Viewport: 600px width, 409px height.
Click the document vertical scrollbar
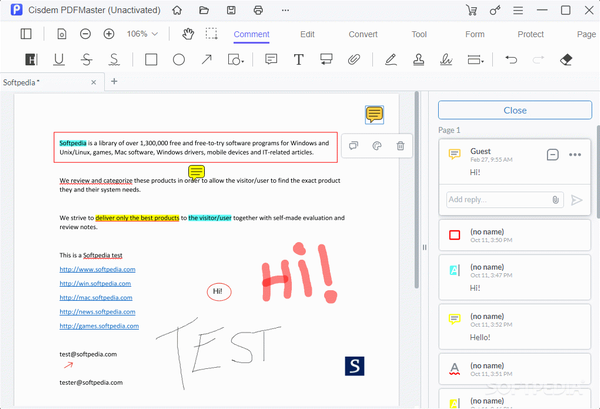pos(417,190)
